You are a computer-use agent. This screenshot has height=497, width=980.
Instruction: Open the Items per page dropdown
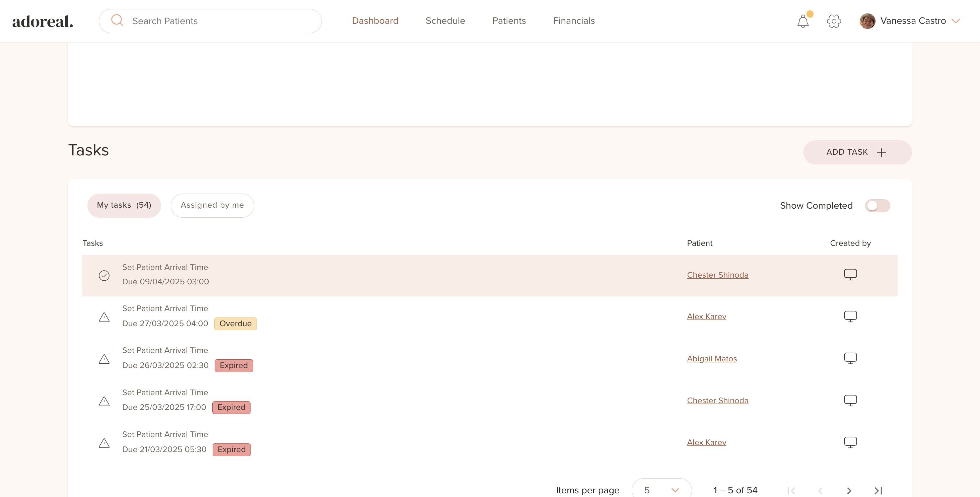pos(661,490)
